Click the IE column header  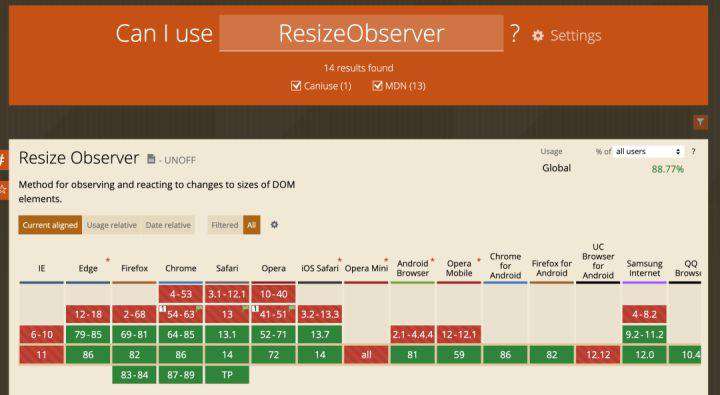click(41, 268)
